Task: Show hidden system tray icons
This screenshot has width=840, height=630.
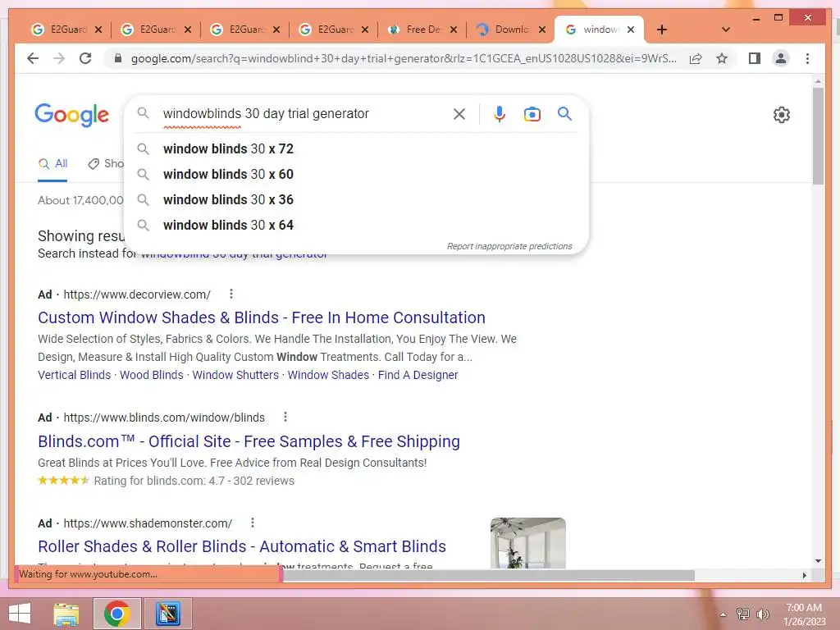Action: pos(724,614)
